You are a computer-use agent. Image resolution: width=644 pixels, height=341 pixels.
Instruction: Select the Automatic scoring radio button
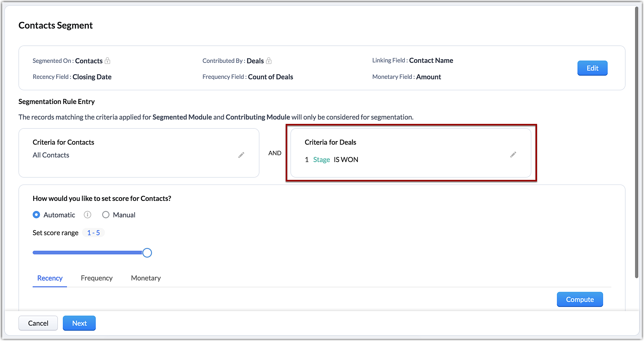[36, 215]
